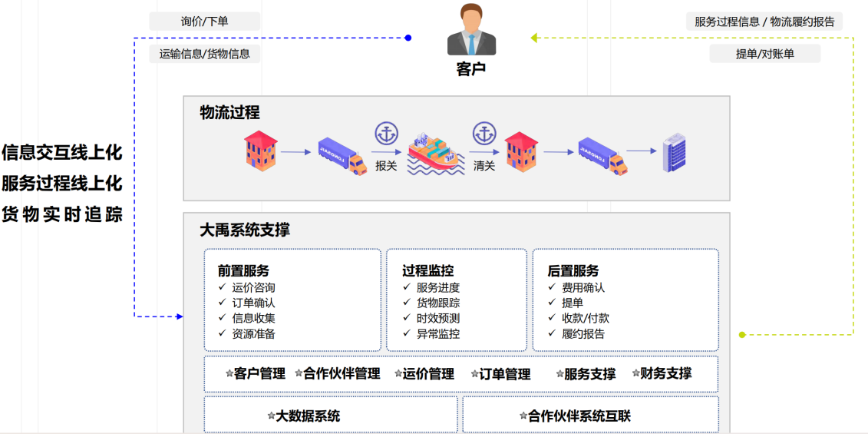Click the 收款/付款 list item
The image size is (868, 434).
click(x=586, y=319)
